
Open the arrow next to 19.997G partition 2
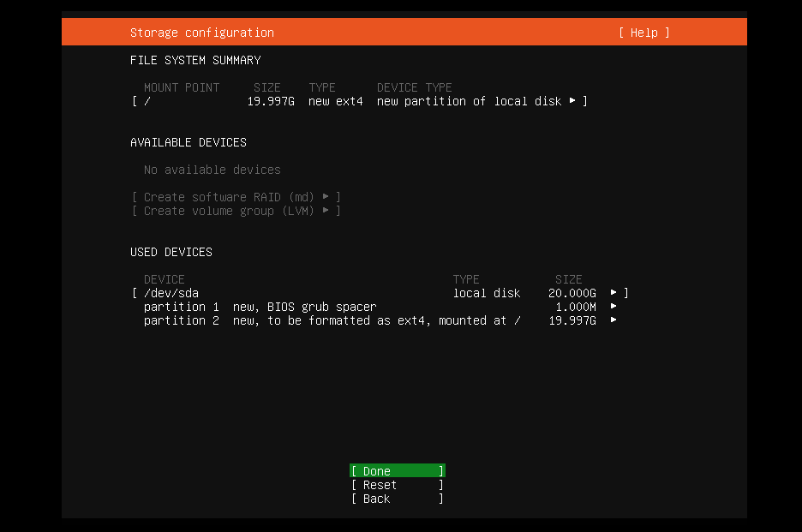[x=613, y=320]
